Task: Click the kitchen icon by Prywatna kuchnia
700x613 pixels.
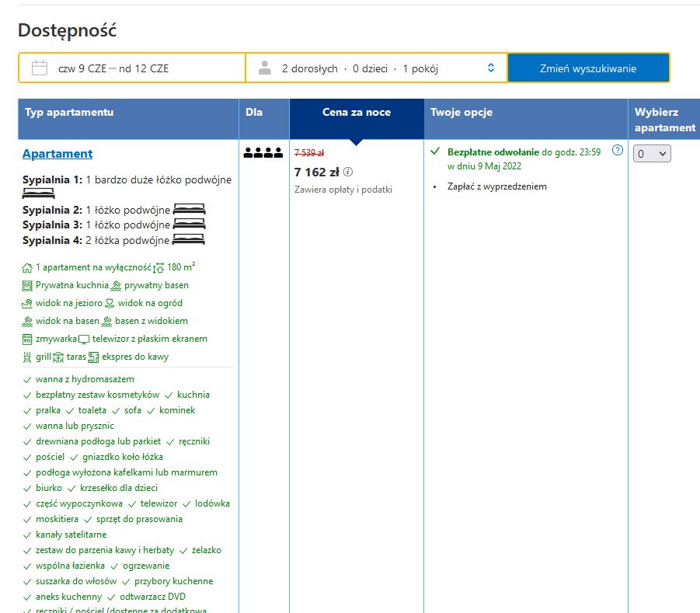Action: coord(27,286)
